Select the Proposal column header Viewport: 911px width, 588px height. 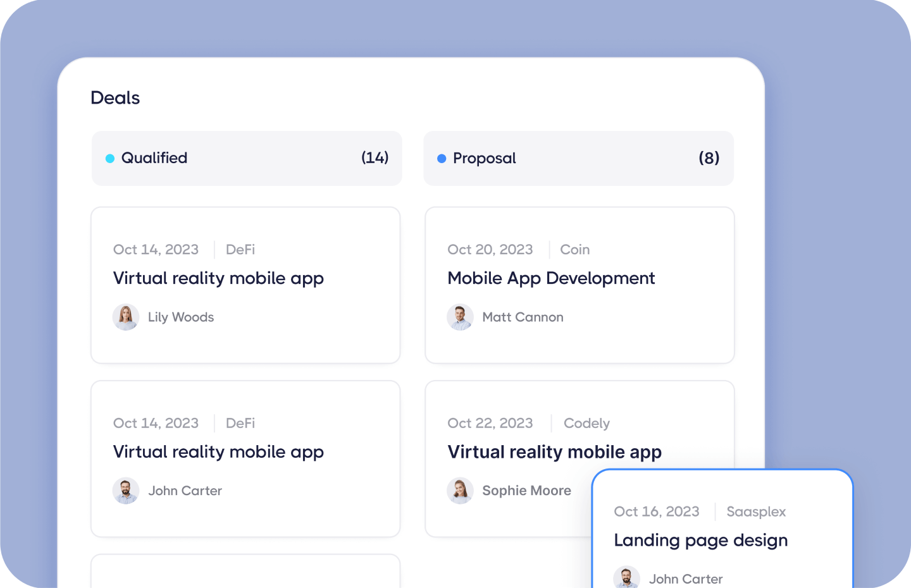[x=578, y=158]
